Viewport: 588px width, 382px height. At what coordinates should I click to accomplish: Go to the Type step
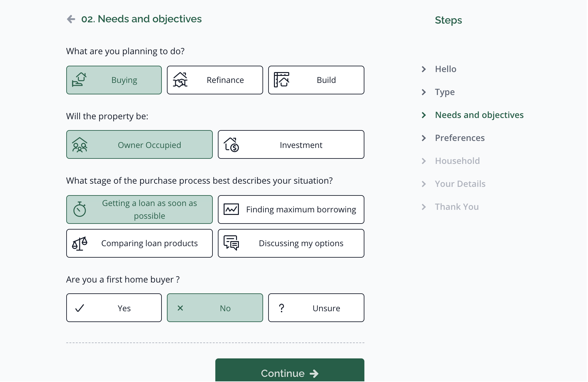[x=445, y=92]
